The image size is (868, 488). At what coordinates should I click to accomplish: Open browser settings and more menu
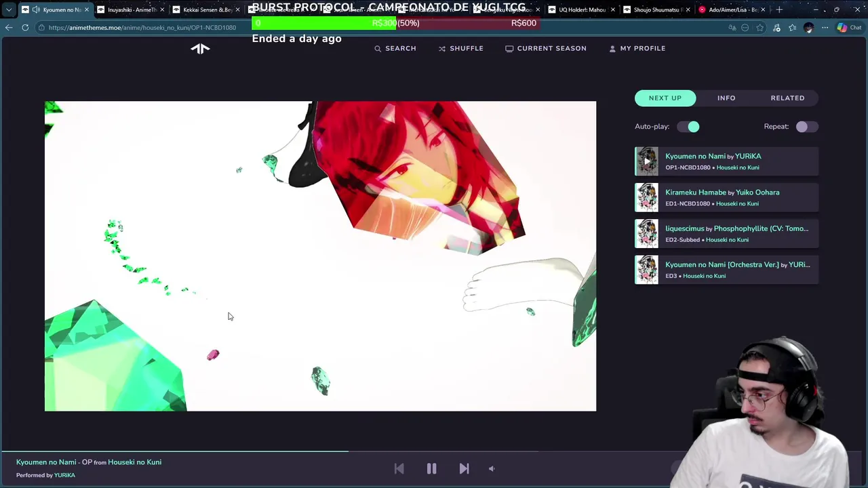(825, 28)
